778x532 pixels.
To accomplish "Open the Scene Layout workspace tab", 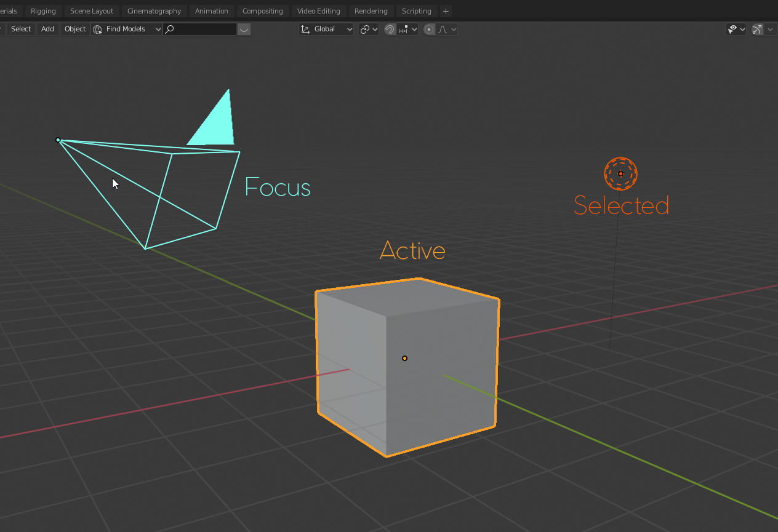I will [x=92, y=11].
